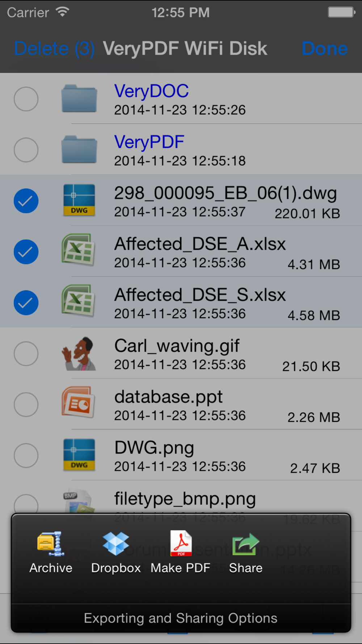362x644 pixels.
Task: Tap the Affected_DSE_A.xlsx Excel icon
Action: coord(78,250)
